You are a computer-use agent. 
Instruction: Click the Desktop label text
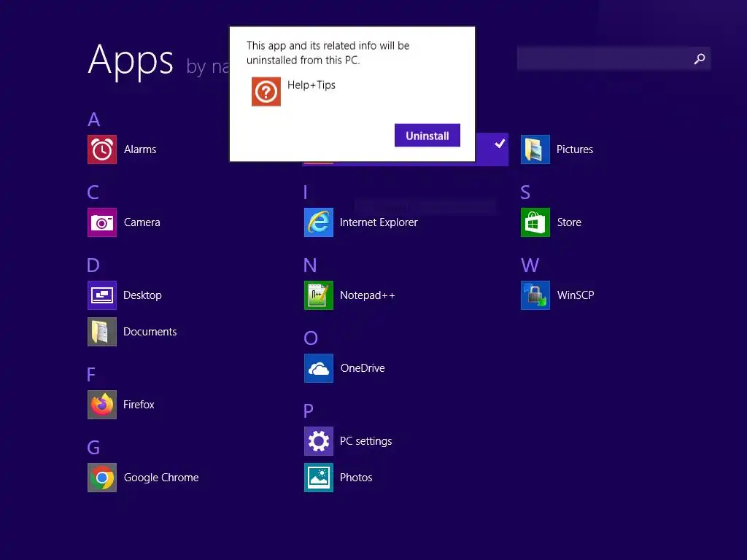[142, 295]
